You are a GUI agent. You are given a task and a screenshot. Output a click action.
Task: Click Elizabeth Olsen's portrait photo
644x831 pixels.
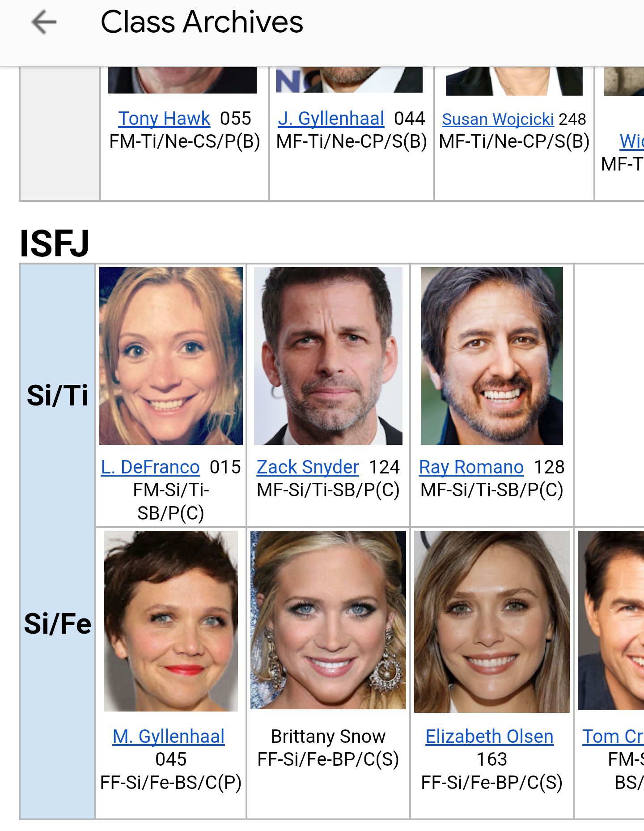tap(492, 622)
